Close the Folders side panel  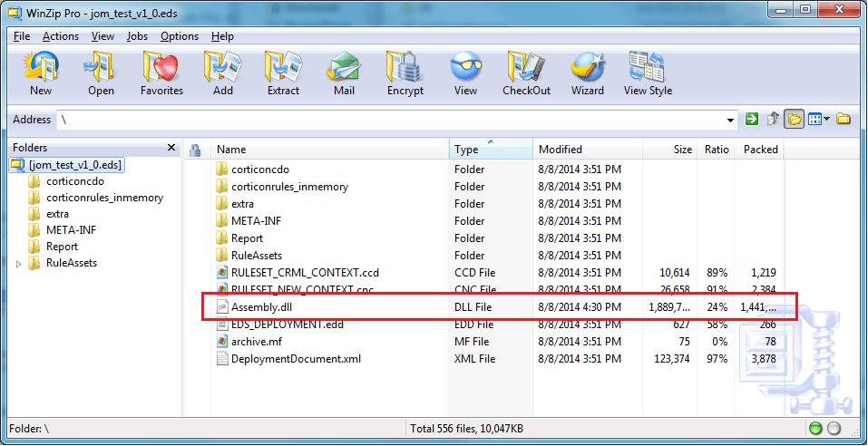coord(171,148)
